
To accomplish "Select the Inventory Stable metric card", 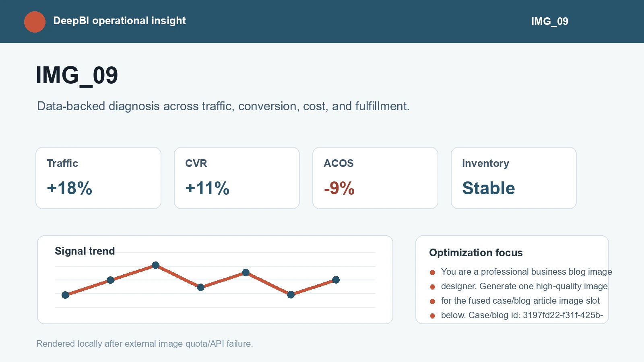I will pyautogui.click(x=514, y=178).
